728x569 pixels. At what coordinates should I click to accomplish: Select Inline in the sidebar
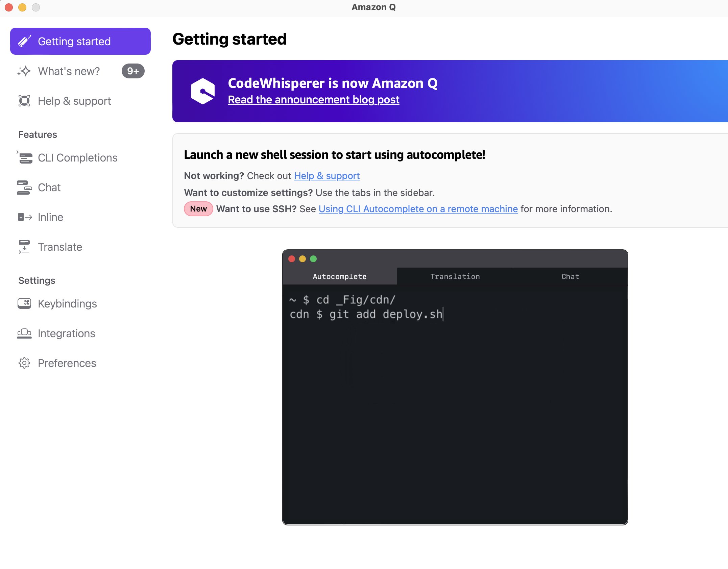80,217
